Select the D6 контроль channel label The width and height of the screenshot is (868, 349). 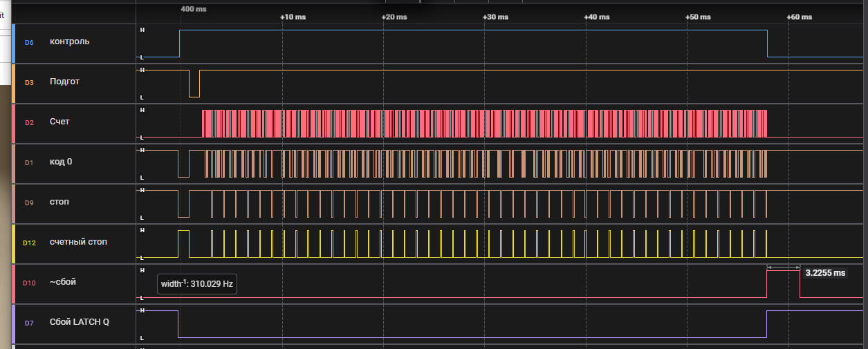[69, 42]
